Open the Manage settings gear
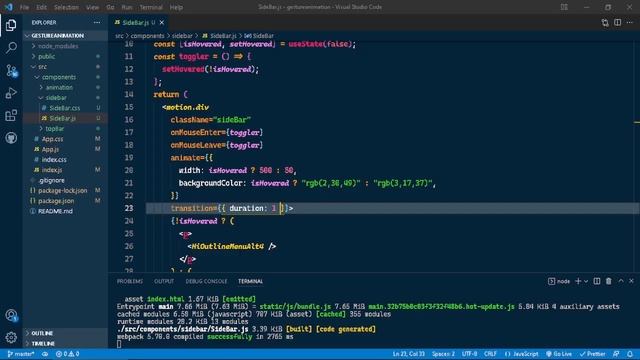Screen dimensions: 640x360 [x=11, y=337]
